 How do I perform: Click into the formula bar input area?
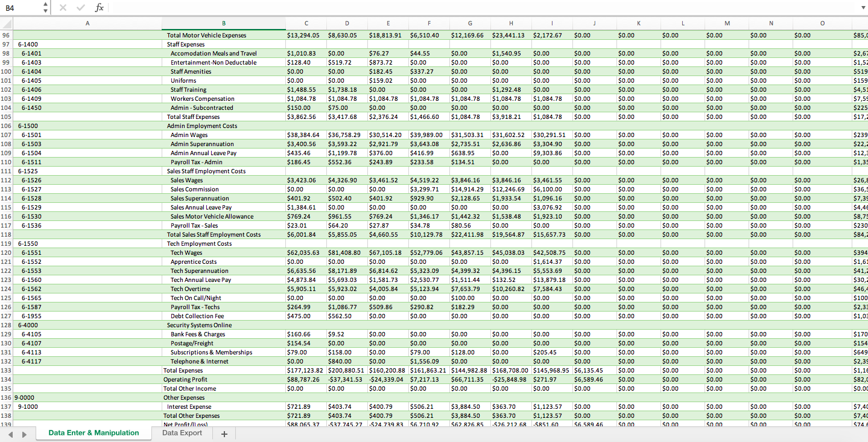(483, 8)
